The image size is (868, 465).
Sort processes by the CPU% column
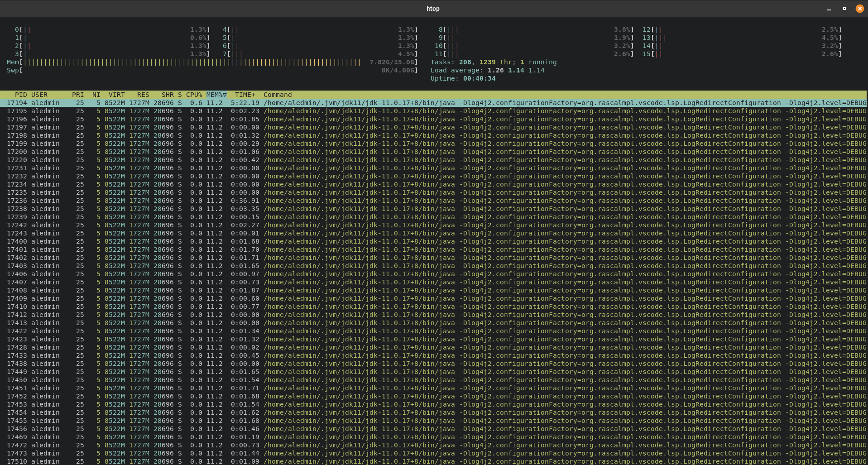click(x=194, y=95)
